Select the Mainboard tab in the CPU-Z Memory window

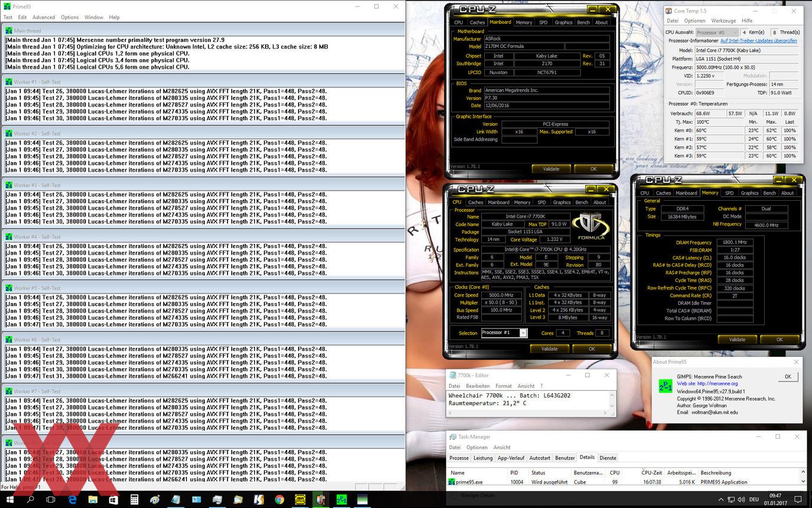[686, 193]
